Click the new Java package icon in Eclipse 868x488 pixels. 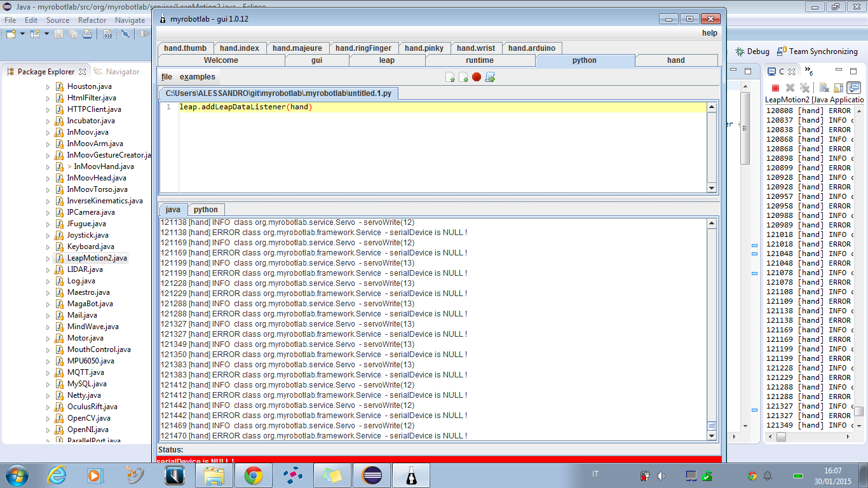[36, 34]
